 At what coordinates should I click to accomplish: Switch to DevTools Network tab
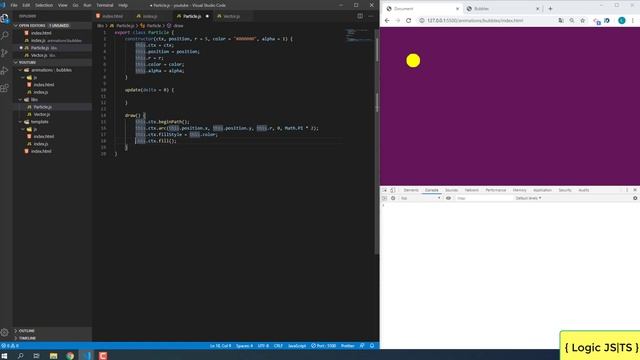click(471, 190)
